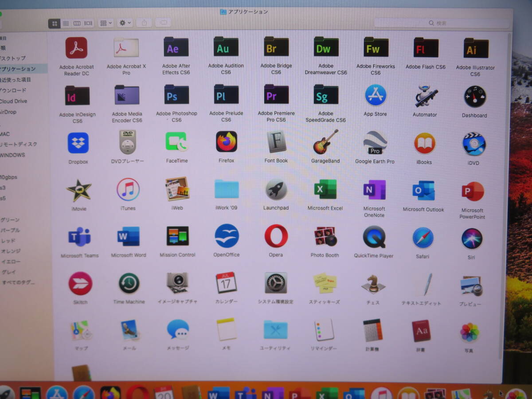Select アプリケーション in the Finder sidebar
The width and height of the screenshot is (532, 399).
(23, 69)
